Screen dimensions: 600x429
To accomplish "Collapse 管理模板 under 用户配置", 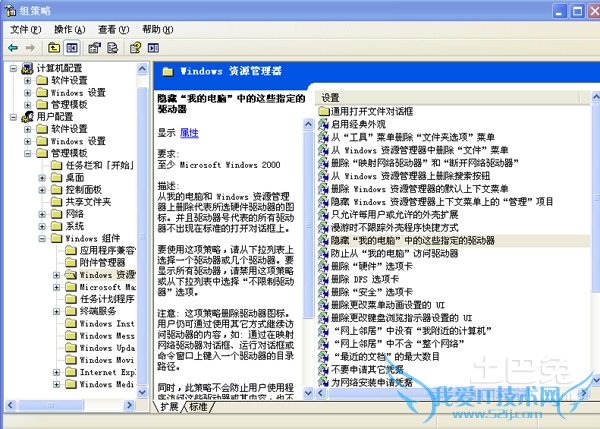I will point(28,153).
